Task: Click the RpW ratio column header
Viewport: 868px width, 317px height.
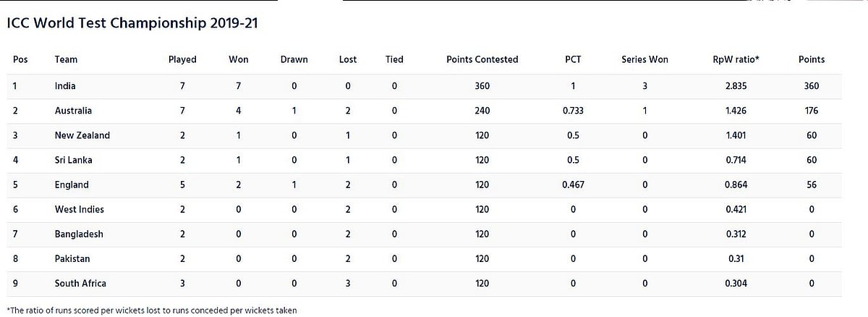Action: (x=736, y=59)
